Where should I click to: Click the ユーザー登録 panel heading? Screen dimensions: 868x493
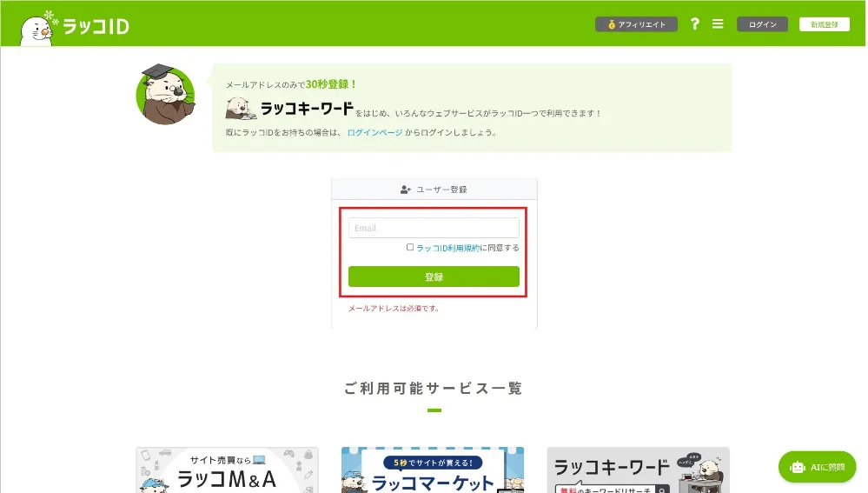[434, 190]
